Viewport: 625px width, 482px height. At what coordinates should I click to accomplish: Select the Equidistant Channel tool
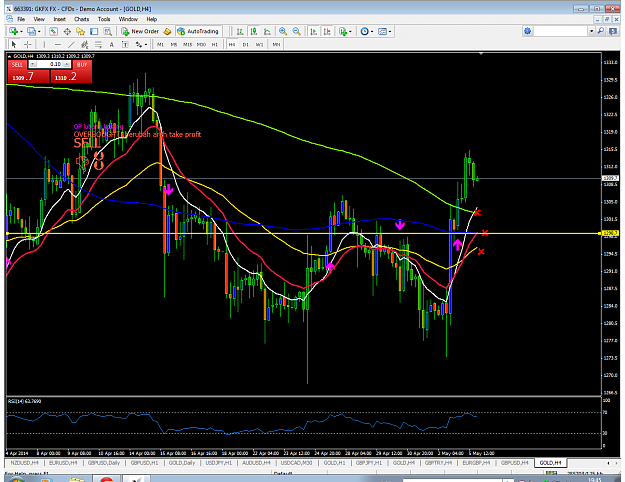coord(85,44)
